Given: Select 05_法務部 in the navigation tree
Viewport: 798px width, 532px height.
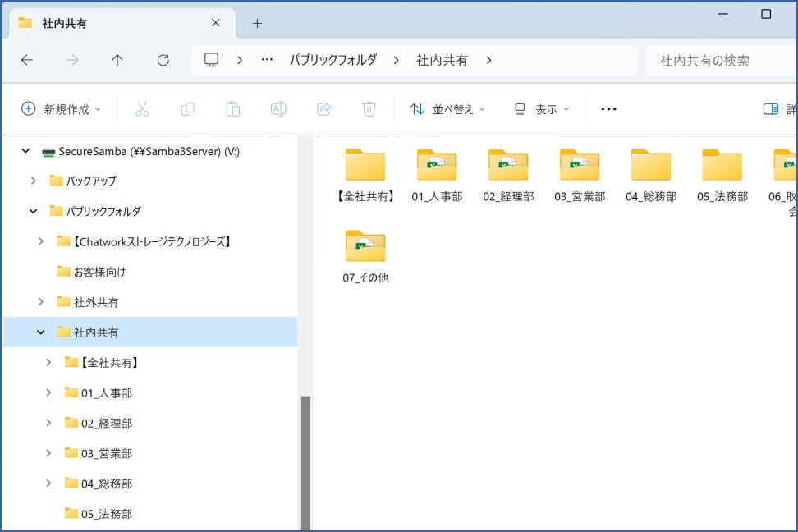Looking at the screenshot, I should click(107, 513).
